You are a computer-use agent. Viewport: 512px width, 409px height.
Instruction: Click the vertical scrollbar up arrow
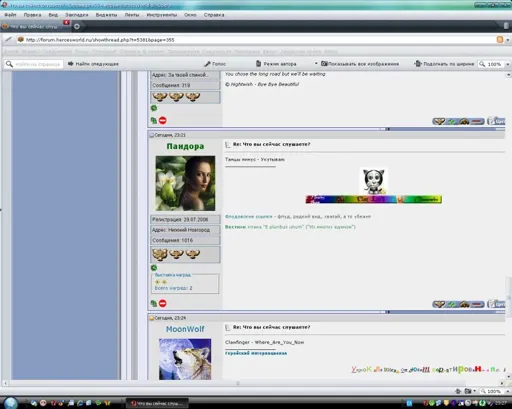(509, 75)
